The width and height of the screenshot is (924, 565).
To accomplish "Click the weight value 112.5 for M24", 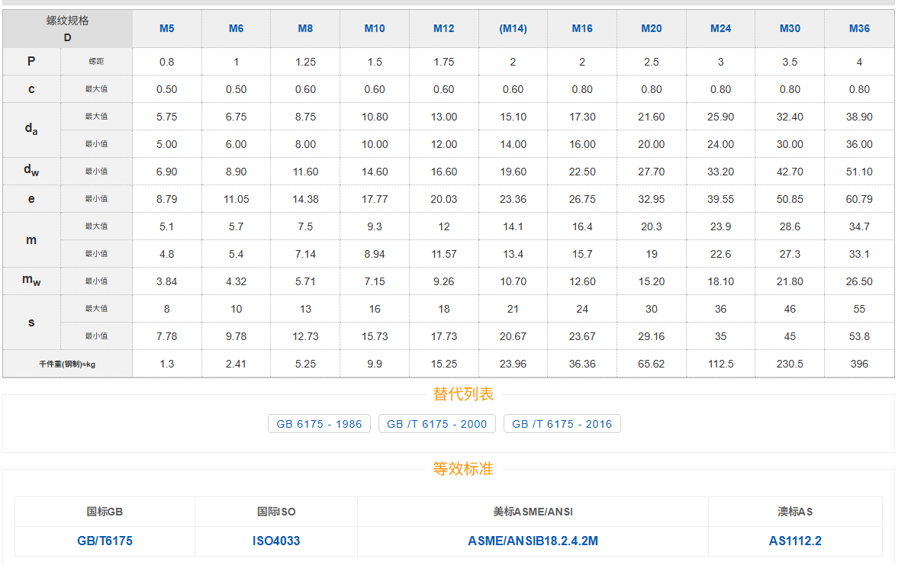I will [720, 364].
